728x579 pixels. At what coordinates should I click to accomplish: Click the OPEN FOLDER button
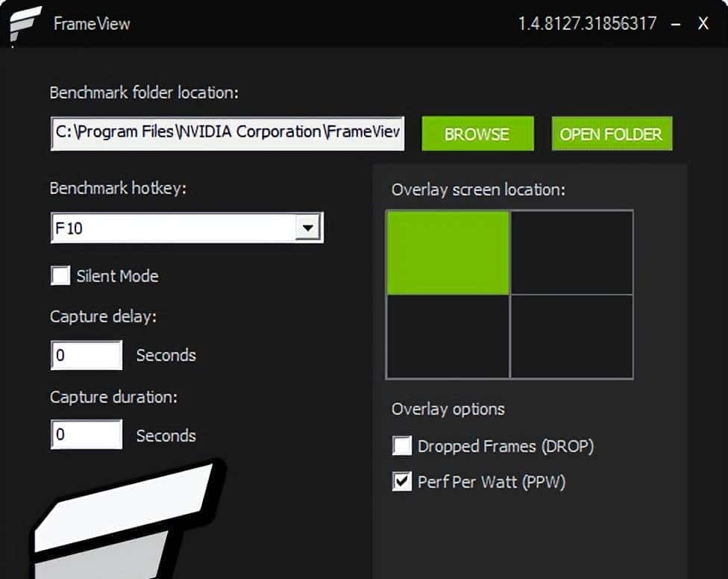[611, 134]
